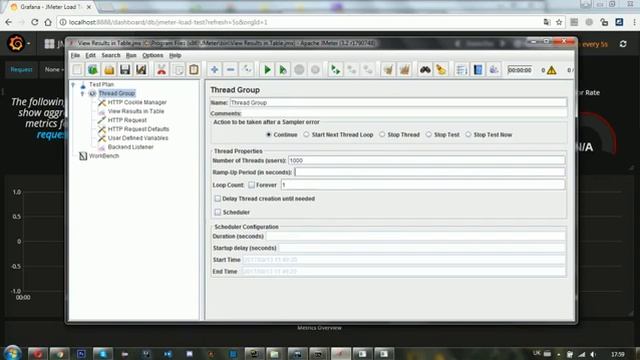Select the Stop Thread radio button

382,135
